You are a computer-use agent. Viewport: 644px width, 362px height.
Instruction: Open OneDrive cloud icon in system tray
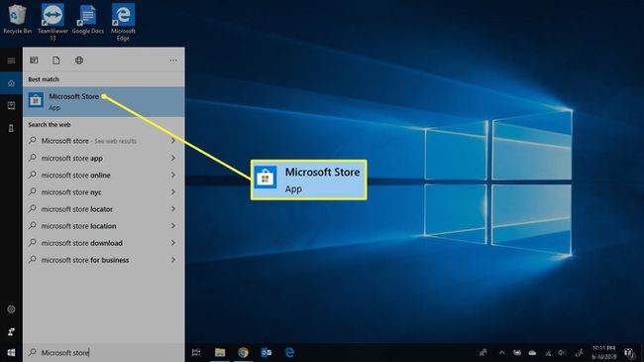[x=532, y=352]
